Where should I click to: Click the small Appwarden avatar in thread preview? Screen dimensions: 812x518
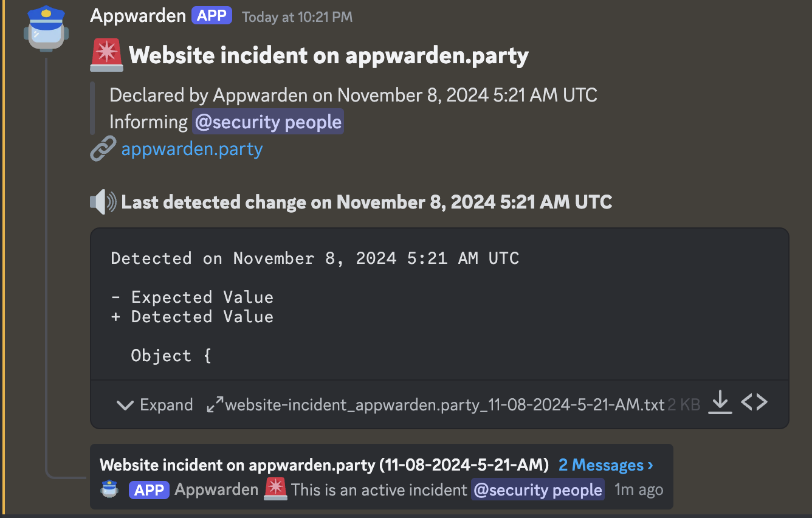[109, 489]
